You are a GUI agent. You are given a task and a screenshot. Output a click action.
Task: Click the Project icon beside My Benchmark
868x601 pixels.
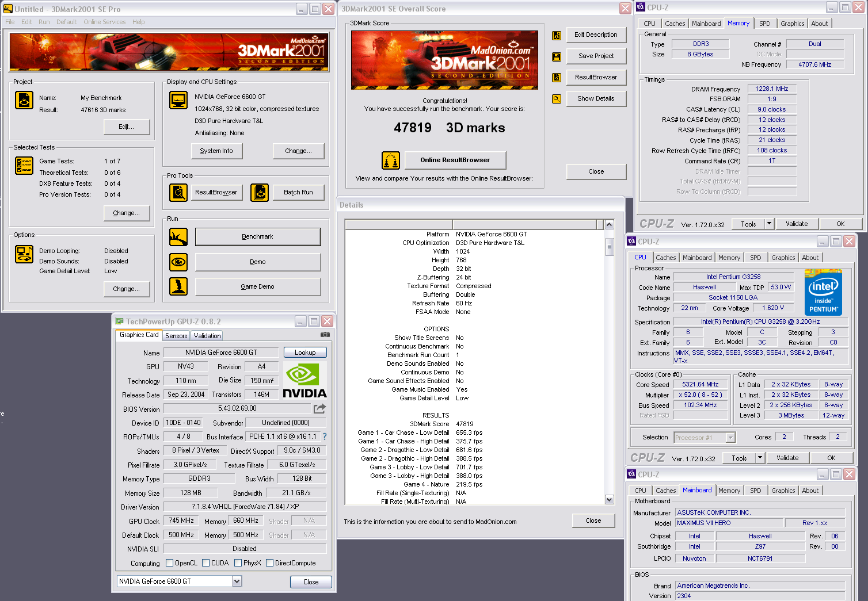24,100
